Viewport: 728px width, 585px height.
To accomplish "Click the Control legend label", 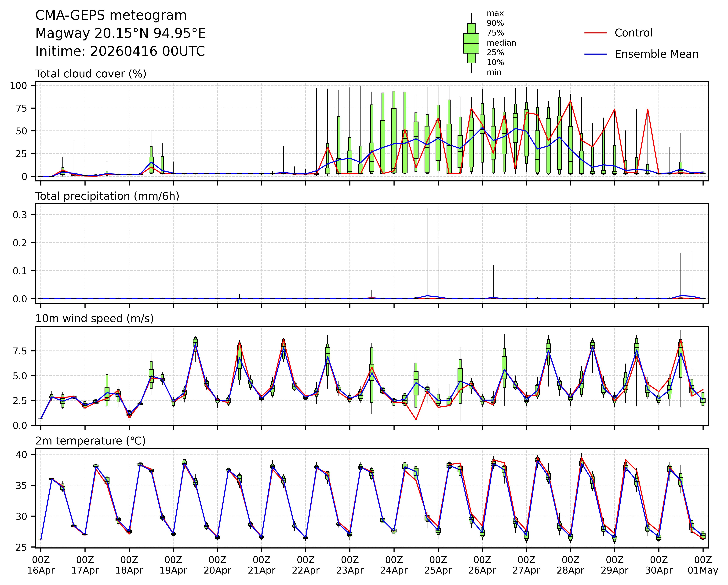I will (633, 33).
